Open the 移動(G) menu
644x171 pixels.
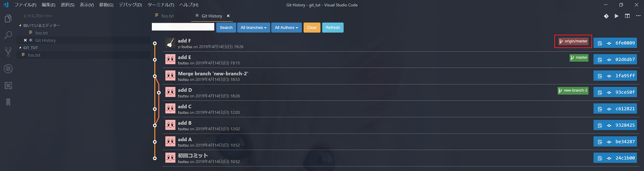pyautogui.click(x=106, y=5)
